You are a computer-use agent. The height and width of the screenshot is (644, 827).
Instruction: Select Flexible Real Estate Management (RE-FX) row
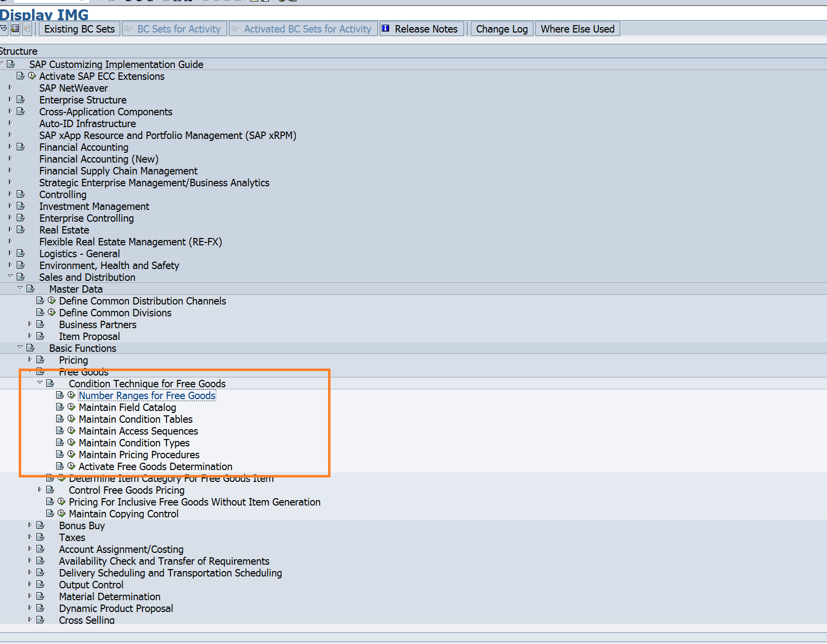[131, 242]
